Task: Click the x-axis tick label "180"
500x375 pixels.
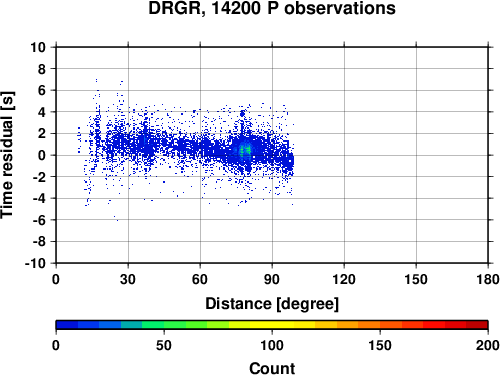Action: click(488, 279)
